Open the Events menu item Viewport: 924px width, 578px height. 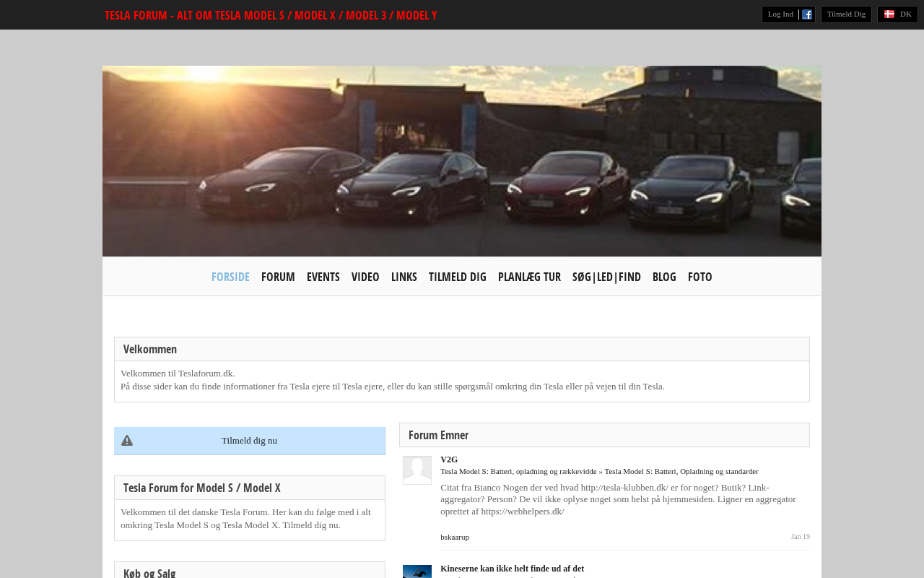(323, 277)
